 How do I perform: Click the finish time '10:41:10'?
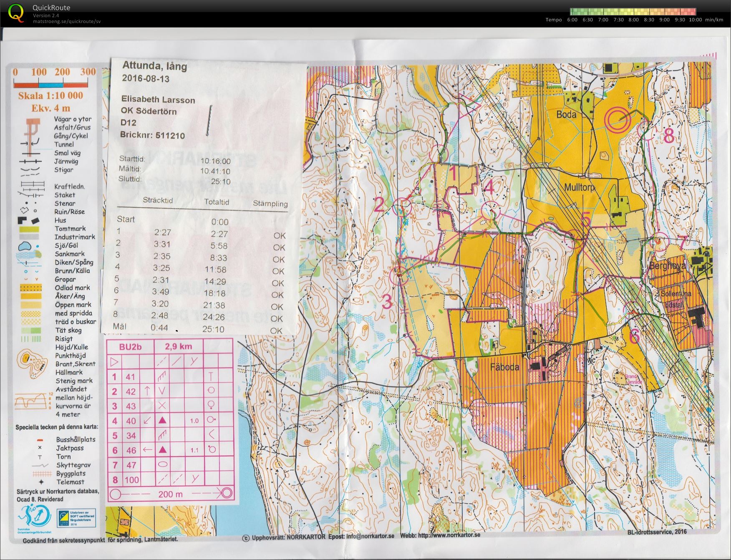(215, 171)
